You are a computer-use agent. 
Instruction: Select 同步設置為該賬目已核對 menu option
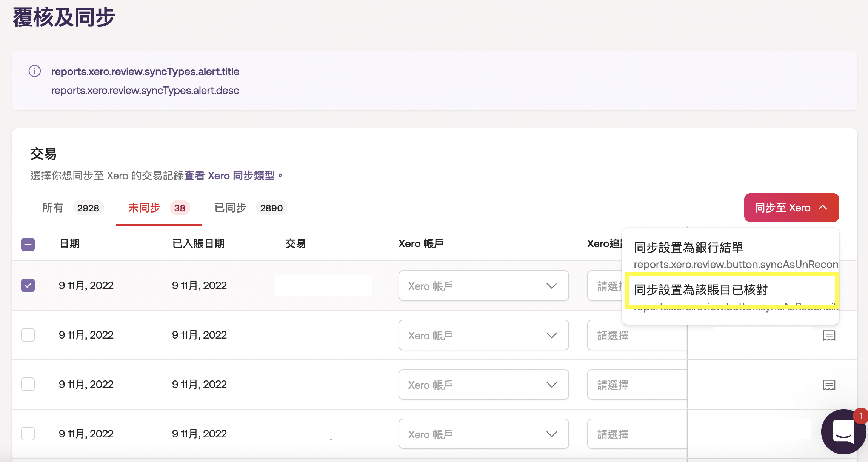pos(700,290)
